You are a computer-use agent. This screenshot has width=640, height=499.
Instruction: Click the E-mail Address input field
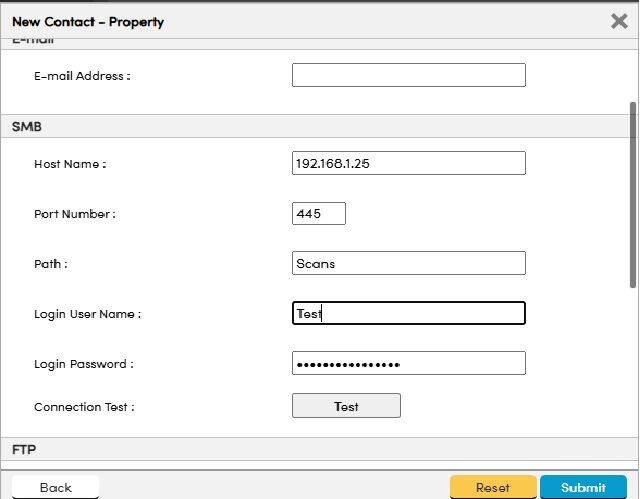pyautogui.click(x=408, y=75)
